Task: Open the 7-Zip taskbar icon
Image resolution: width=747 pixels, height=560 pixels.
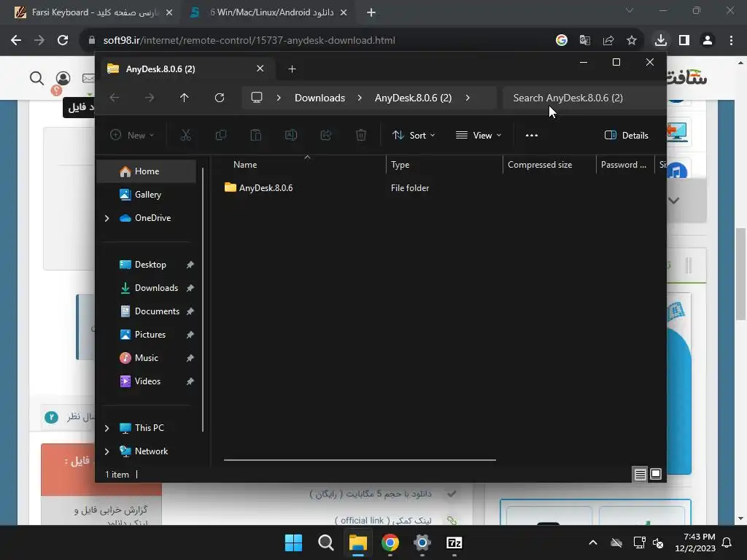Action: tap(454, 542)
